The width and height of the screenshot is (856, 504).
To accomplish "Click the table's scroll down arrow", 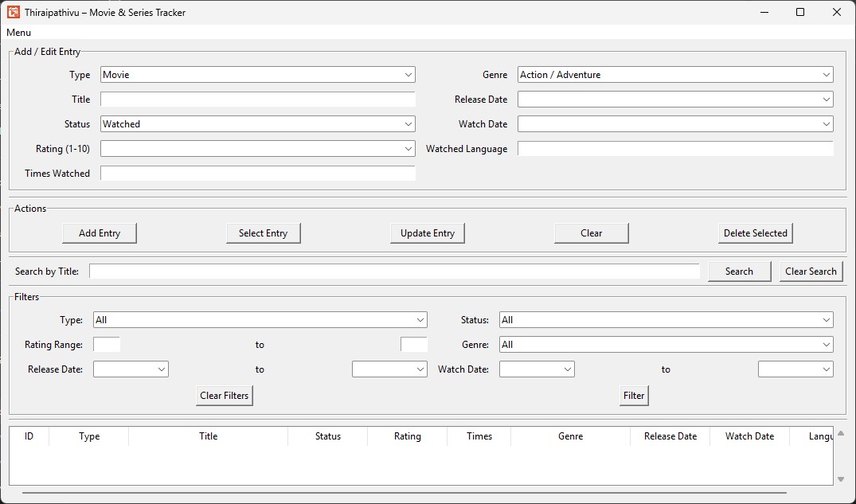I will tap(841, 479).
